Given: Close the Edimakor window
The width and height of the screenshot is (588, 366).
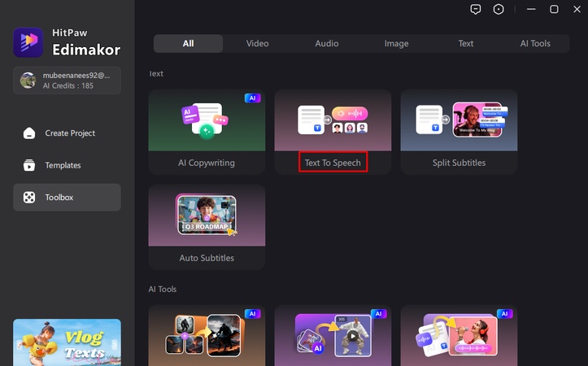Looking at the screenshot, I should [577, 10].
